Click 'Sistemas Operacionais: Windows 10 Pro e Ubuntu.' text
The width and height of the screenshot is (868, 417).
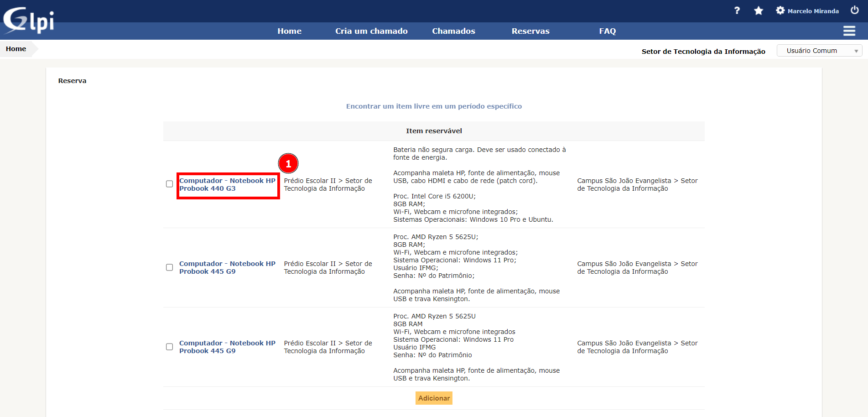(473, 219)
